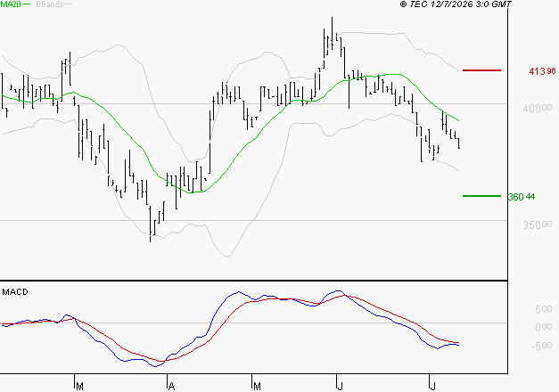Click the red 413.96 resistance line

coord(481,70)
